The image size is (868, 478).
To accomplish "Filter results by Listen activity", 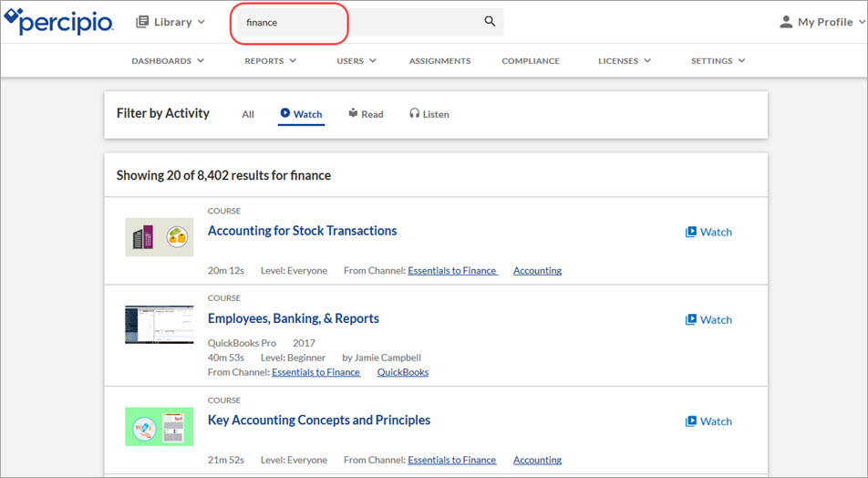I will pyautogui.click(x=429, y=114).
